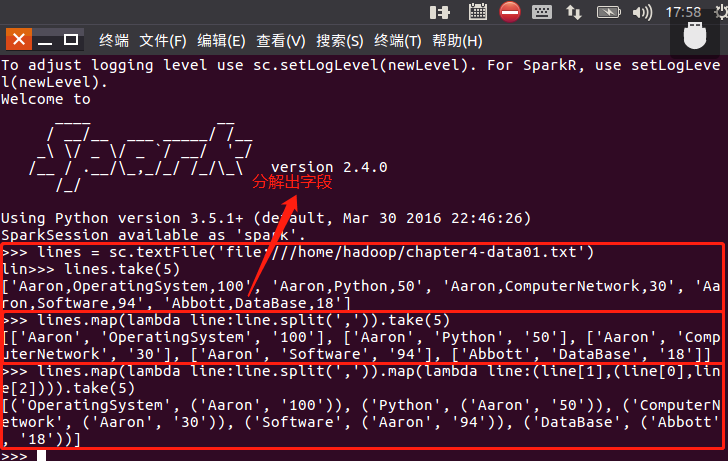The height and width of the screenshot is (461, 728).
Task: Open the sound volume indicator
Action: pos(643,12)
